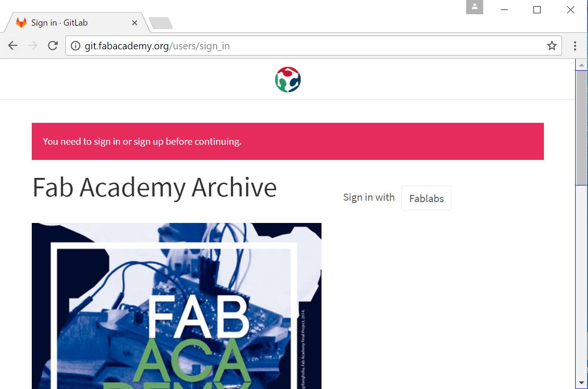This screenshot has height=389, width=588.
Task: Click the browser forward arrow
Action: 33,46
